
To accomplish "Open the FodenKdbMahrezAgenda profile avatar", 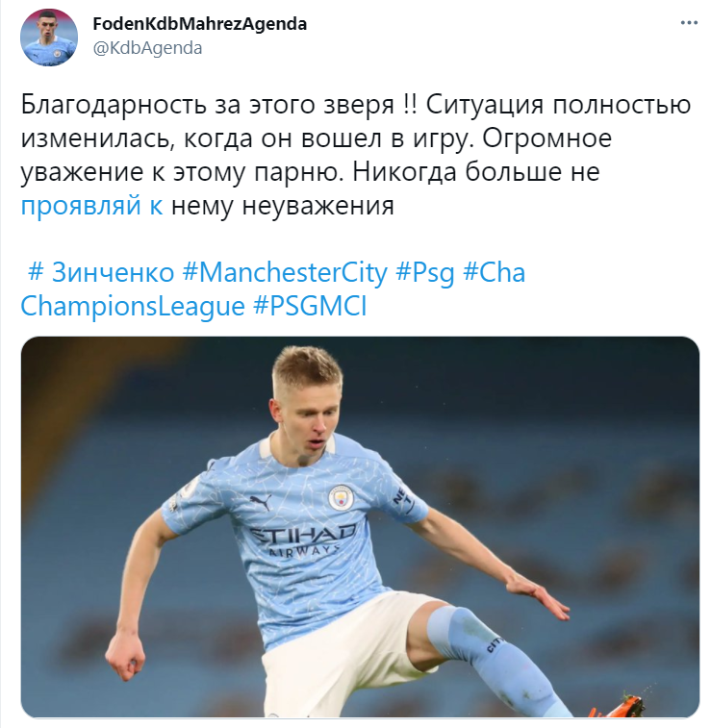I will 49,38.
